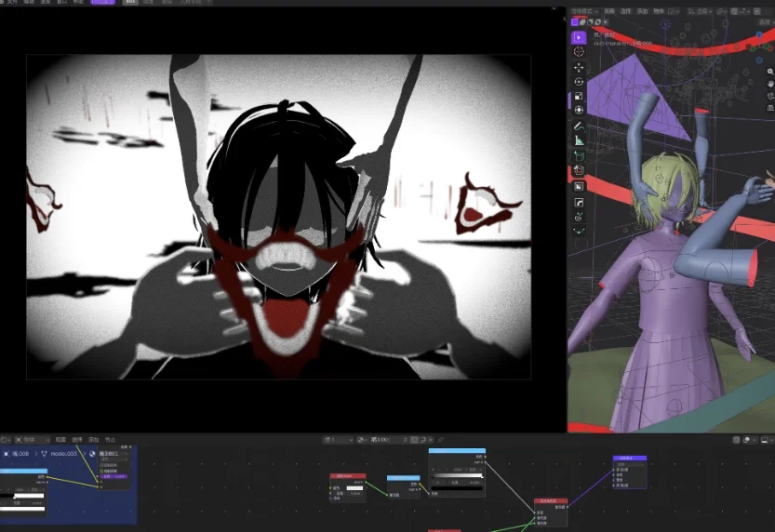The height and width of the screenshot is (532, 775).
Task: Open the 物体 shader type dropdown
Action: [x=32, y=440]
